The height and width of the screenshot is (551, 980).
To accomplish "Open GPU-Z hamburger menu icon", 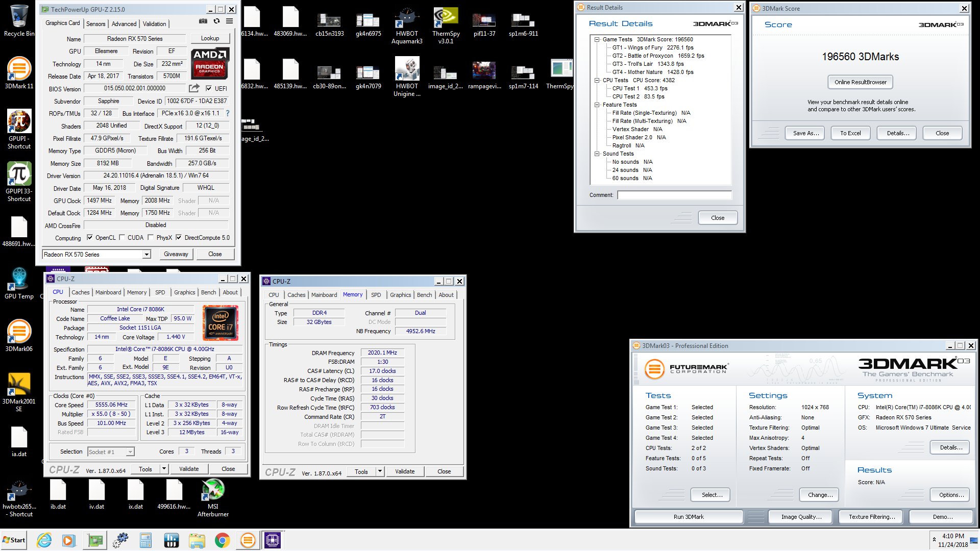I will (230, 21).
